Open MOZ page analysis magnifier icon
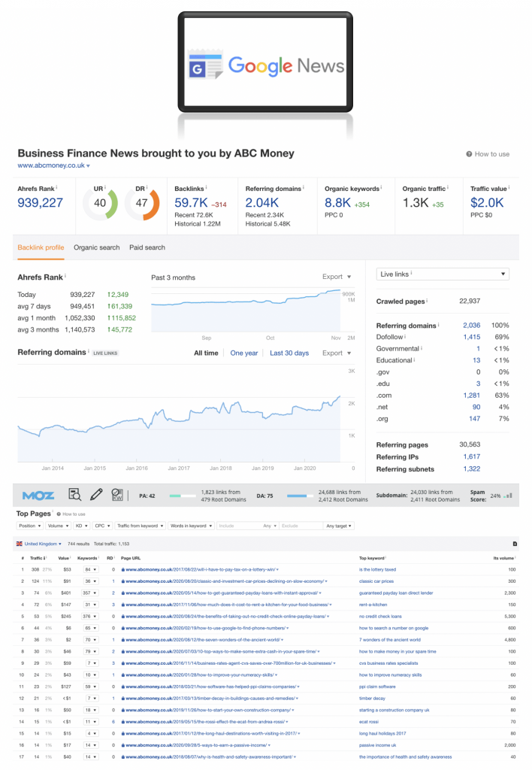The width and height of the screenshot is (532, 770). click(x=74, y=495)
